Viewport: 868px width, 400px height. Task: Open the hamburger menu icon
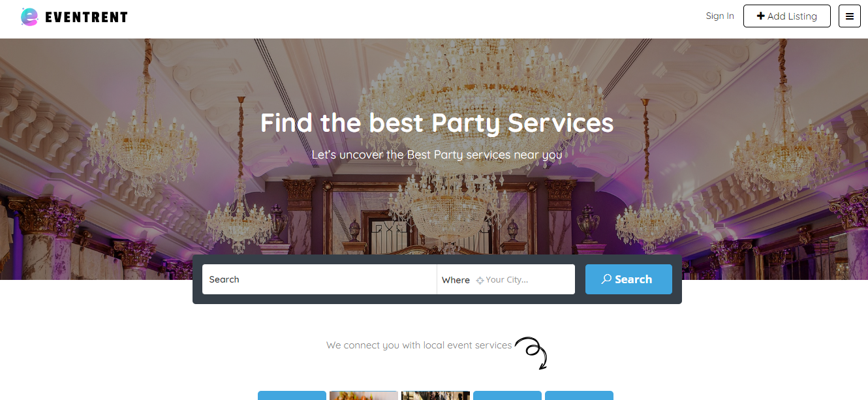(849, 16)
